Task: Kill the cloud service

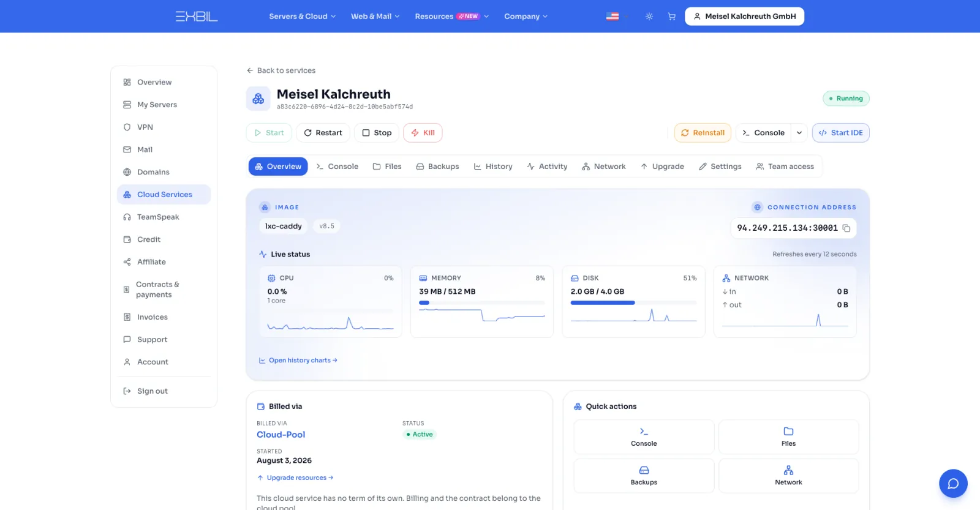Action: pos(423,133)
